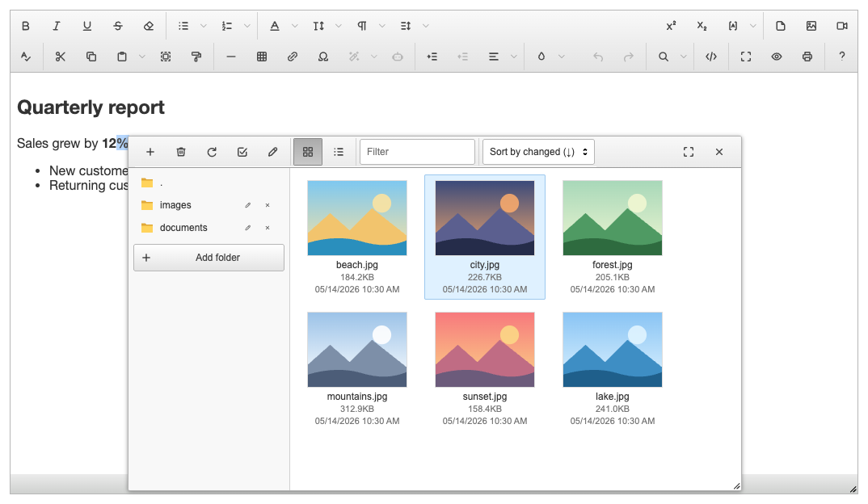
Task: Open the Sort by changed dropdown
Action: [x=538, y=152]
